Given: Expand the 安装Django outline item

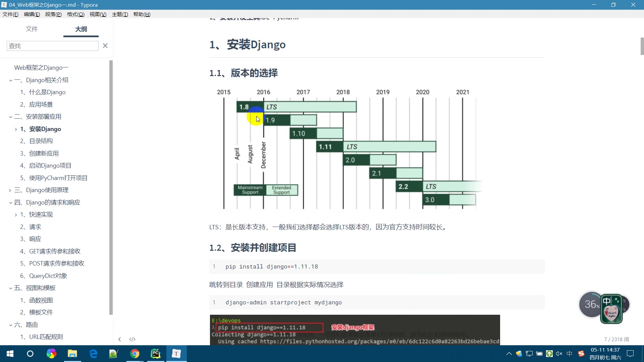Looking at the screenshot, I should click(x=16, y=129).
